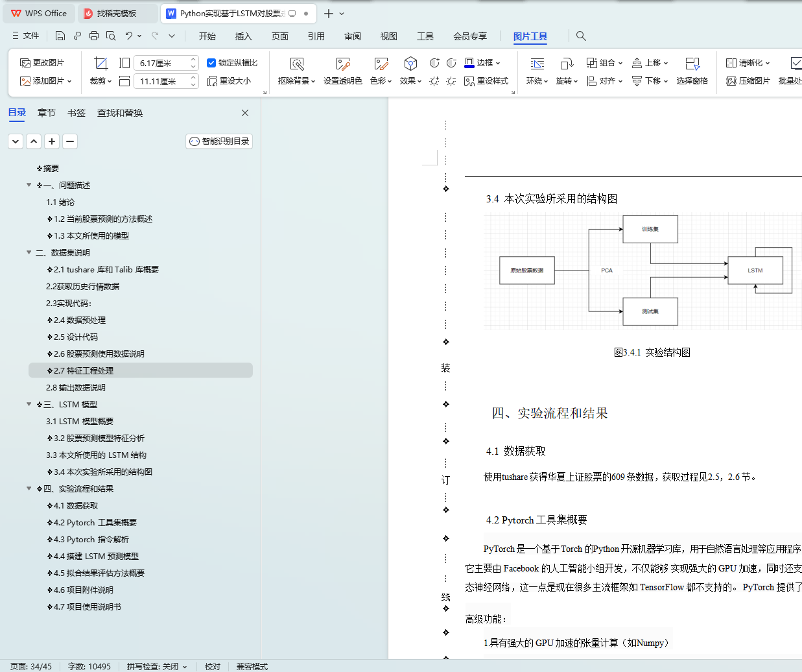Switch to the 找稻壳模板 window tab
The image size is (802, 672).
(117, 13)
